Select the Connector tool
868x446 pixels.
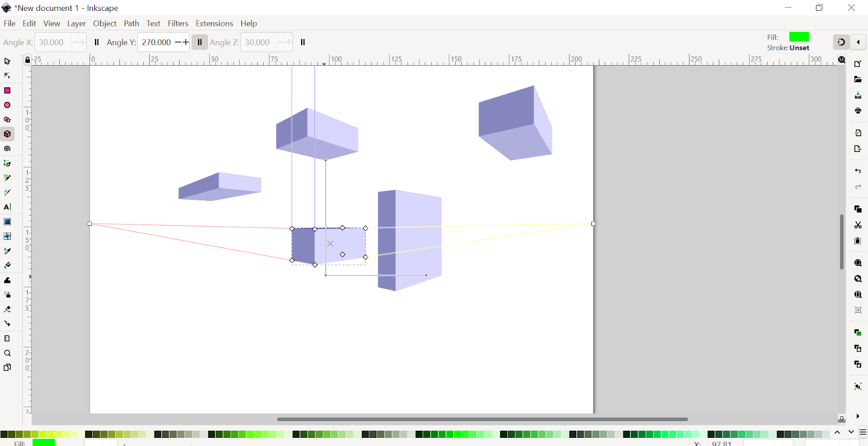tap(8, 324)
